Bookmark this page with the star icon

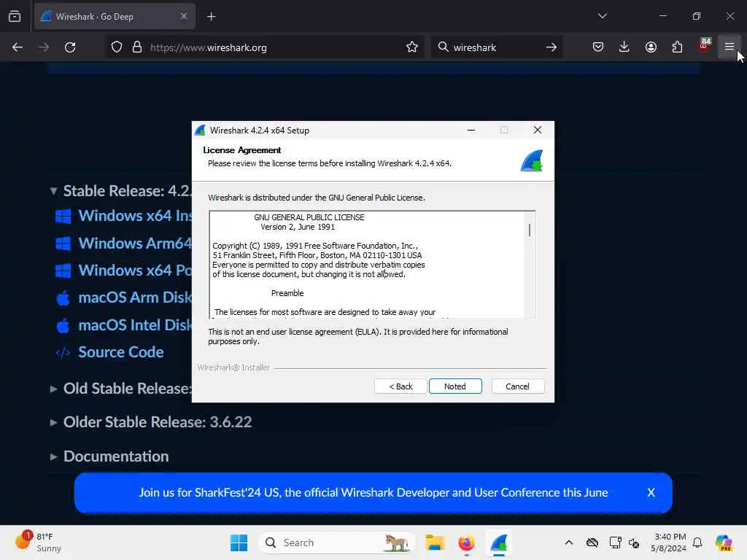412,47
